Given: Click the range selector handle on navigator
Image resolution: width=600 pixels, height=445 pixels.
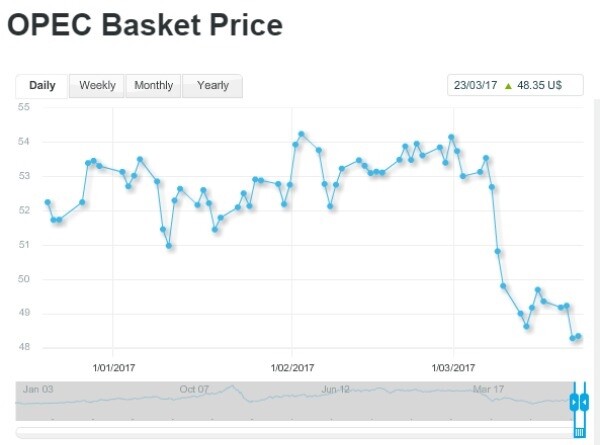Looking at the screenshot, I should coord(577,402).
